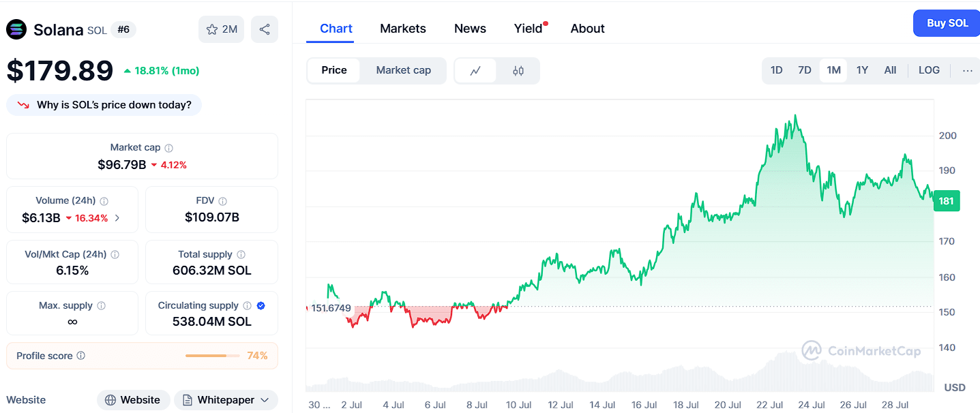Select the line chart icon
The width and height of the screenshot is (980, 413).
[x=475, y=70]
